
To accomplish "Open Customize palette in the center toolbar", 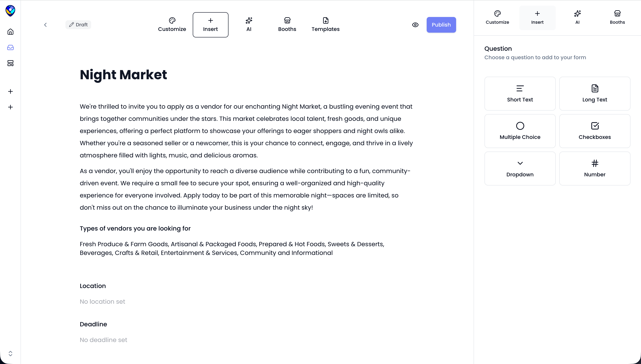I will [172, 25].
